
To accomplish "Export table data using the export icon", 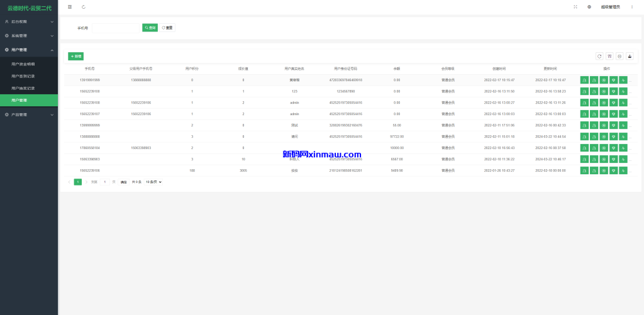I will click(x=630, y=56).
